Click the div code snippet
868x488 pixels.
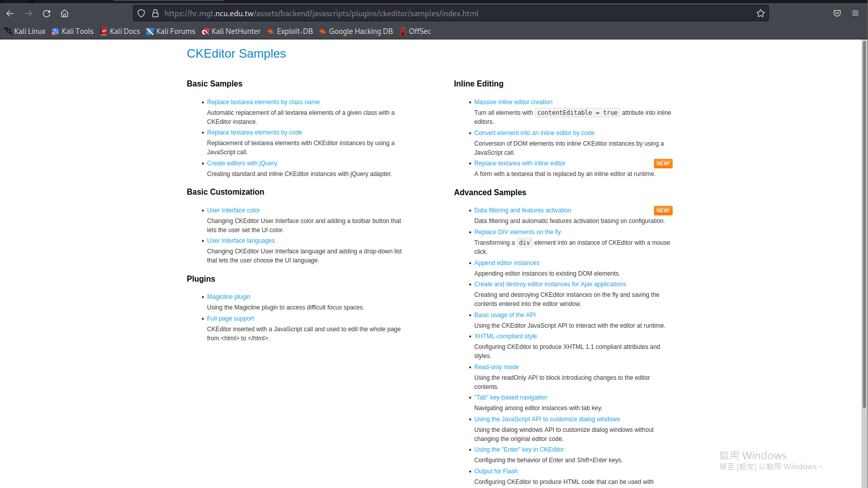pos(524,243)
